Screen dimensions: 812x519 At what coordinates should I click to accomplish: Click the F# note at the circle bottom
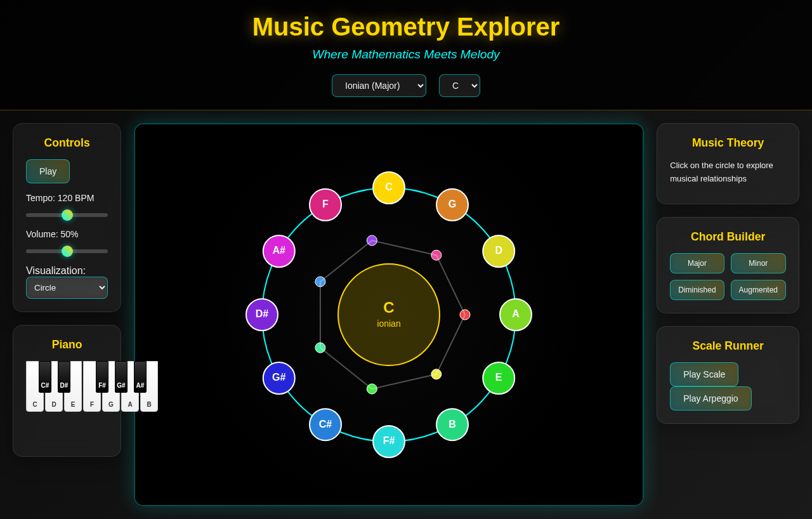388,440
